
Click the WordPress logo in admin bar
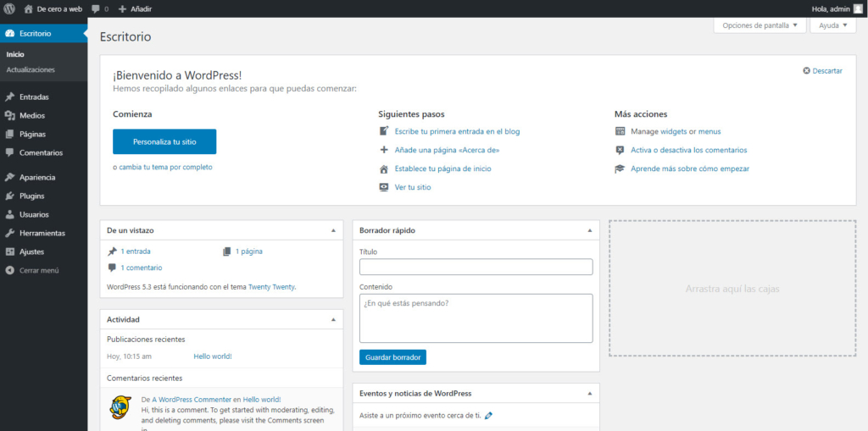click(x=8, y=8)
